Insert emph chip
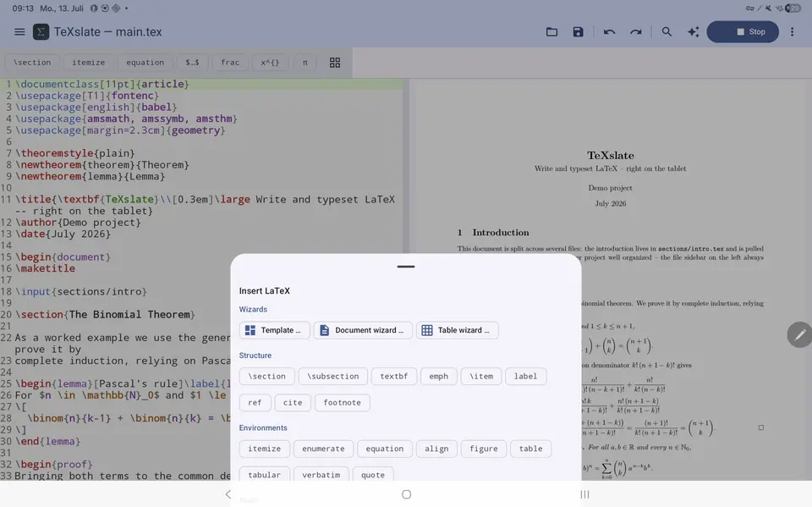812x507 pixels. [x=439, y=377]
